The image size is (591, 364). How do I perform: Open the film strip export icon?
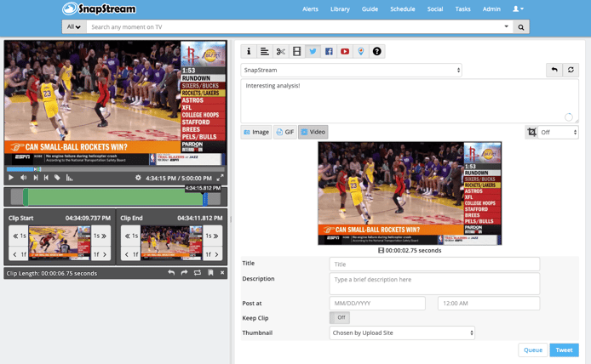(x=297, y=52)
